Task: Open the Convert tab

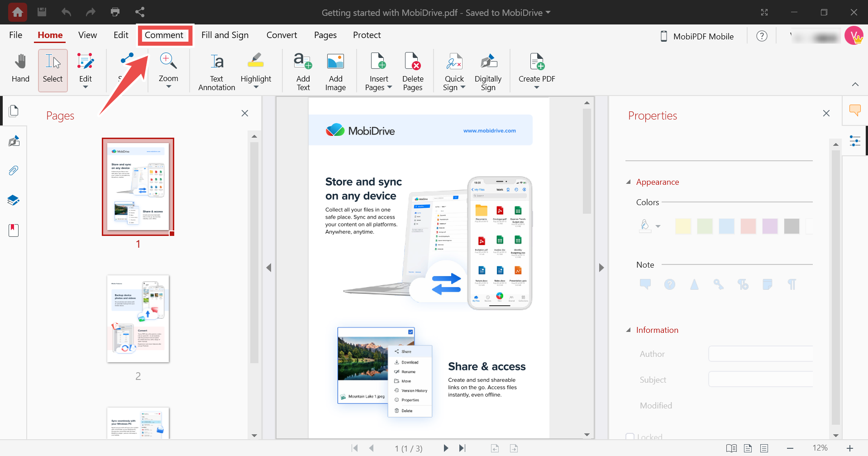Action: (281, 35)
